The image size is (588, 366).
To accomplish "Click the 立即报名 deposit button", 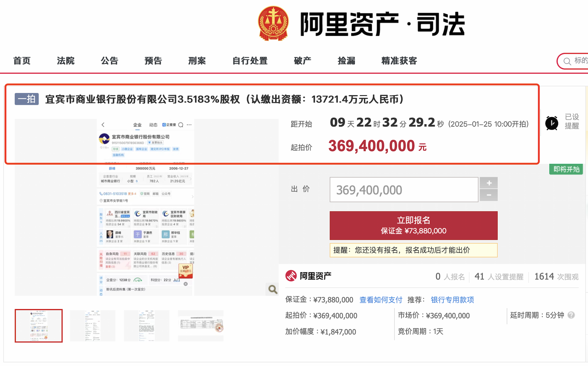I will pos(413,225).
